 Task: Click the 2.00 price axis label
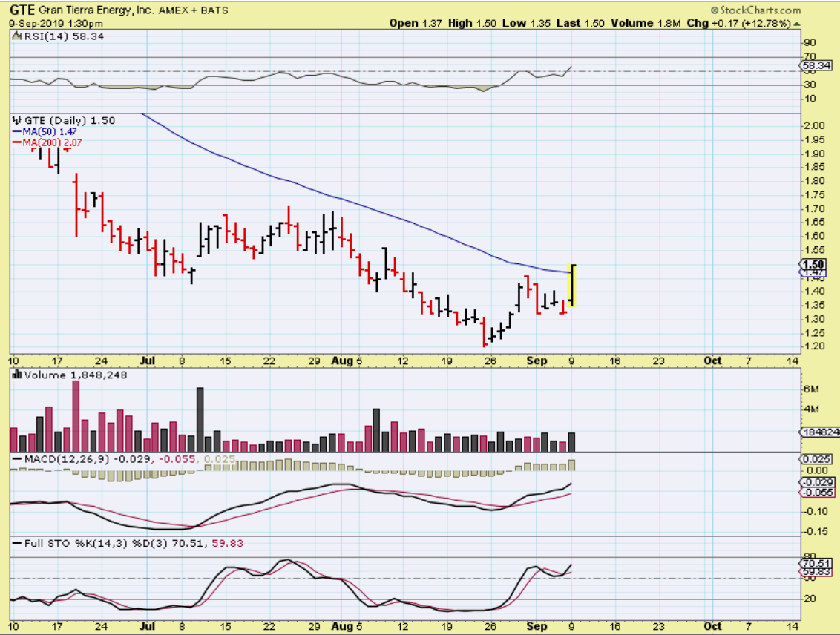pos(815,125)
